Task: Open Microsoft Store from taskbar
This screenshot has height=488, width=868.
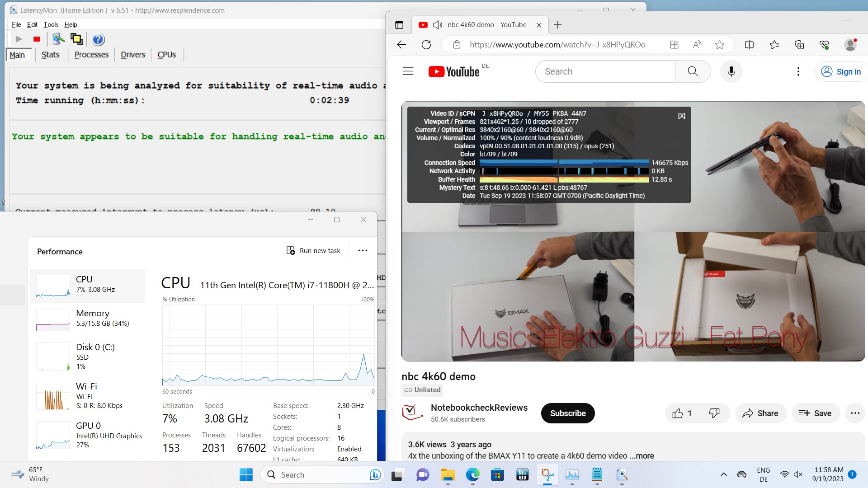Action: point(497,475)
